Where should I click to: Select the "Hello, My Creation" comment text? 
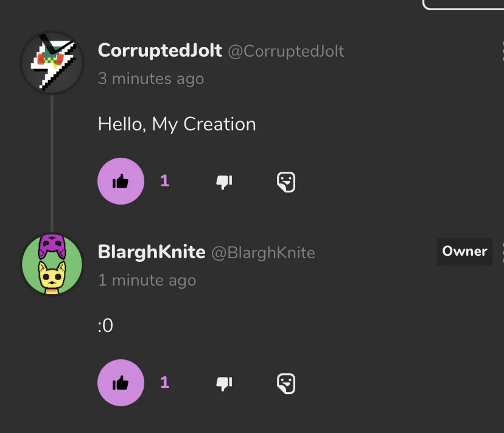coord(177,124)
